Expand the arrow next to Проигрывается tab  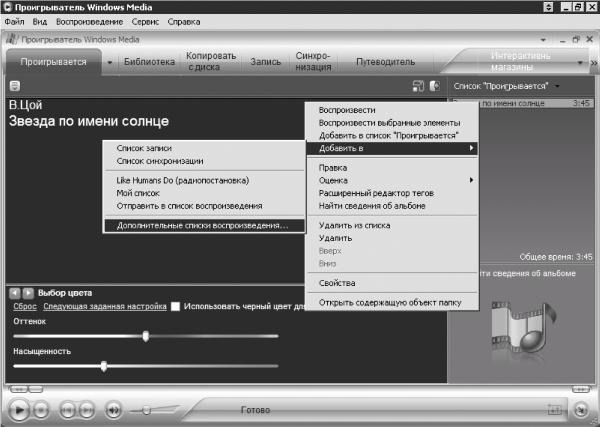[x=110, y=62]
